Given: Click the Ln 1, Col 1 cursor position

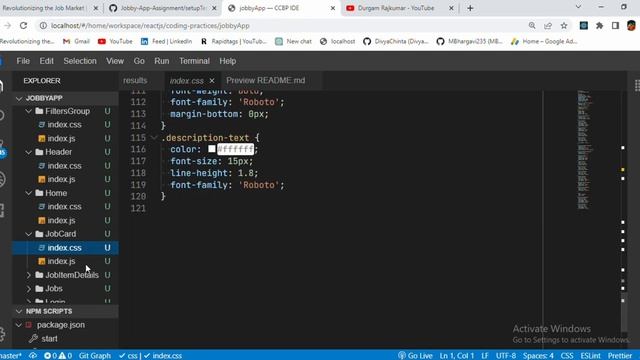Looking at the screenshot, I should pos(457,356).
